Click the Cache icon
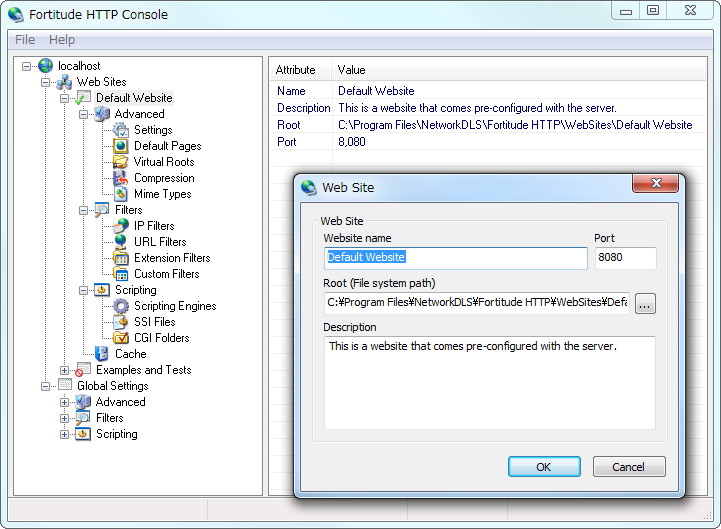The height and width of the screenshot is (529, 721). click(x=102, y=354)
